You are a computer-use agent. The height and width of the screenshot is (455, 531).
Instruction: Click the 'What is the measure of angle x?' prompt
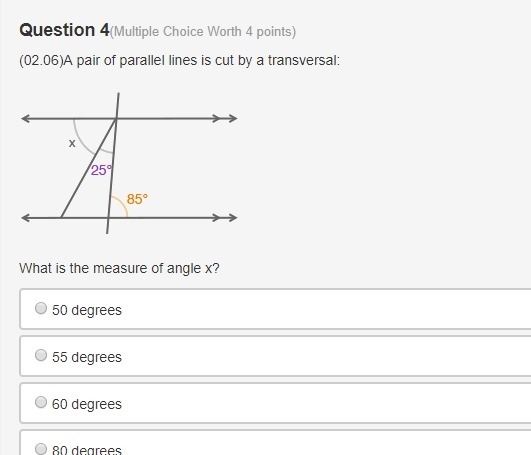119,268
